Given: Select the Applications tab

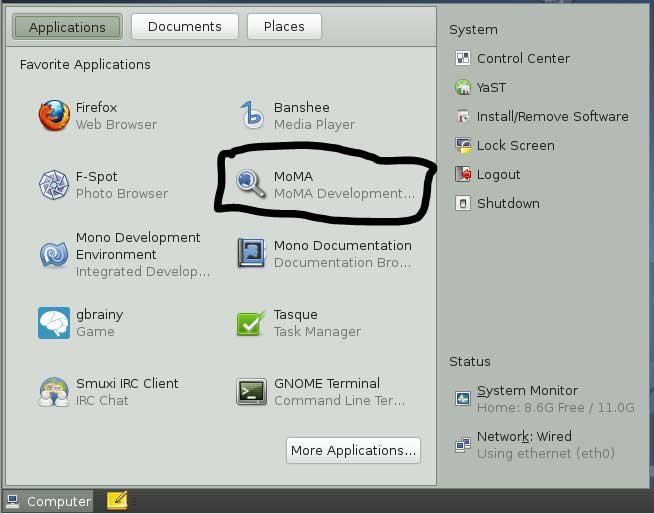Looking at the screenshot, I should point(67,27).
